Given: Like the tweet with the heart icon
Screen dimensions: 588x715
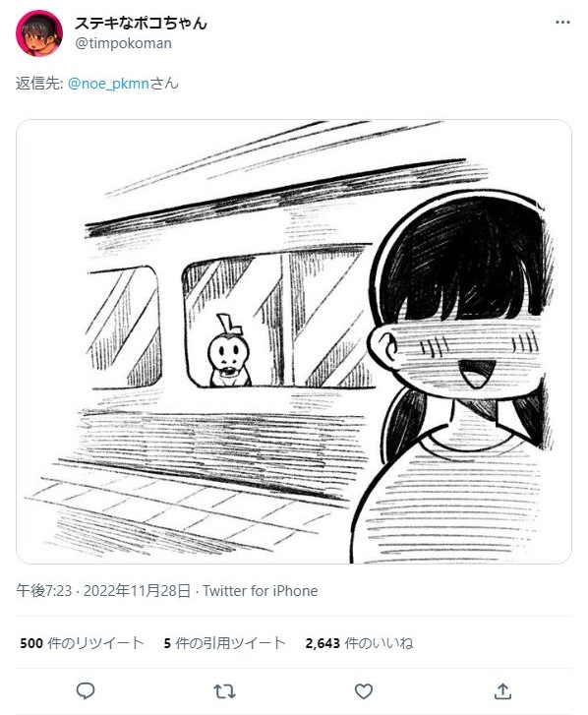Looking at the screenshot, I should pyautogui.click(x=364, y=691).
